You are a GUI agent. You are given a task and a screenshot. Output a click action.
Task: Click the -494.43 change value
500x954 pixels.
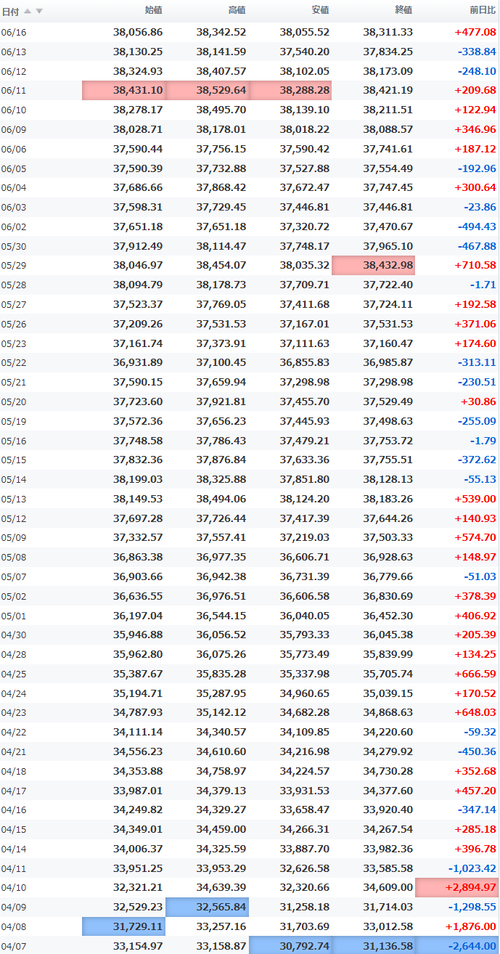click(477, 227)
